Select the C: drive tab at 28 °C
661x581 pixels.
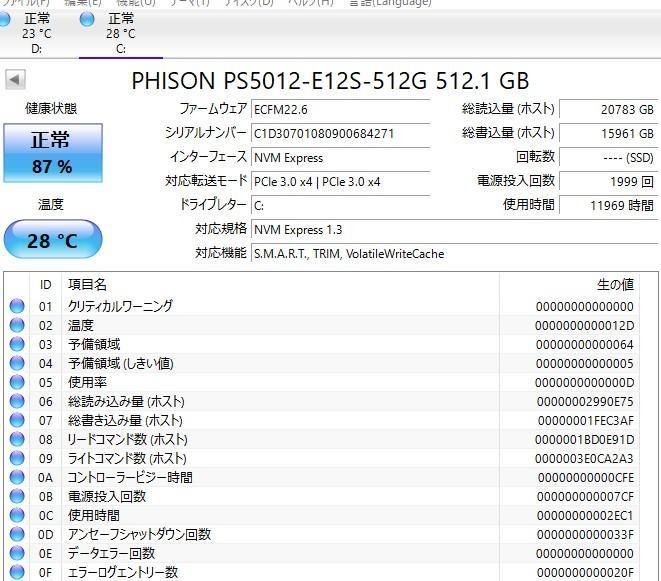tap(121, 33)
